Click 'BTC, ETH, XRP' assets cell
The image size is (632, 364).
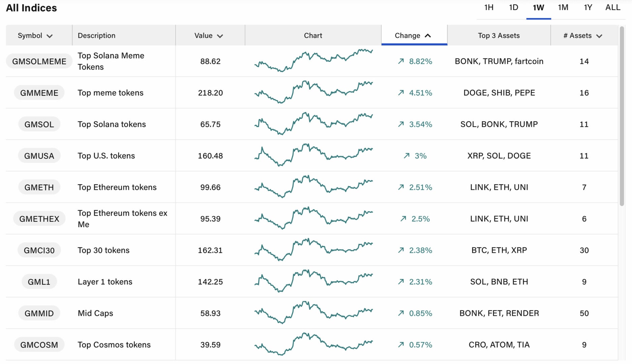(499, 250)
